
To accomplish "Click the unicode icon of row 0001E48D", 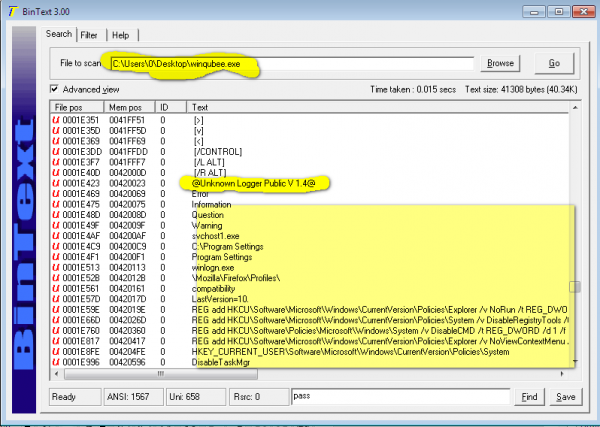I will tap(56, 215).
